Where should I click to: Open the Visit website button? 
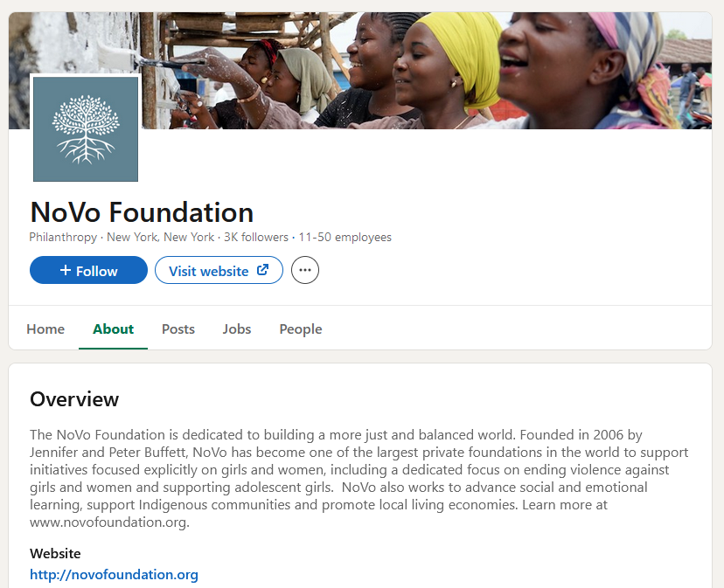point(219,270)
